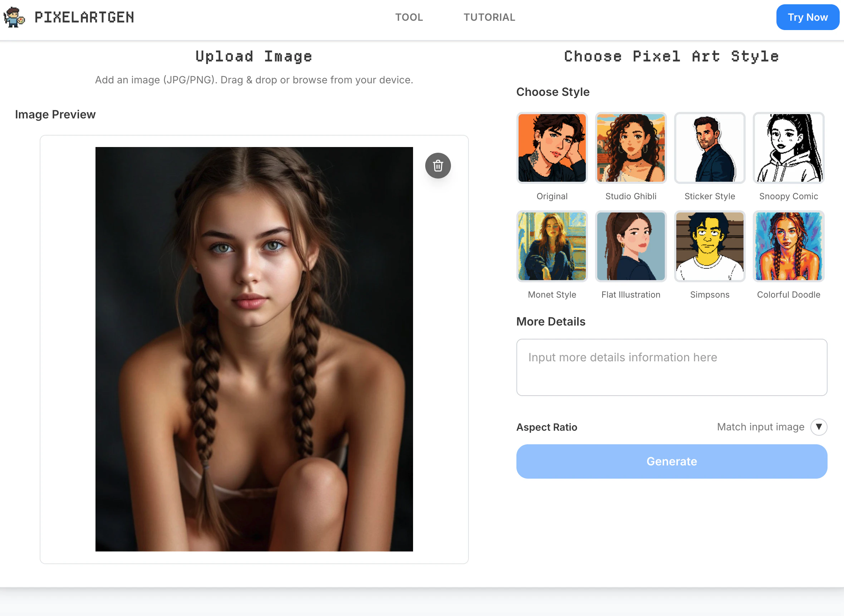Select the Snoopy Comic style thumbnail
The width and height of the screenshot is (844, 616).
point(789,148)
